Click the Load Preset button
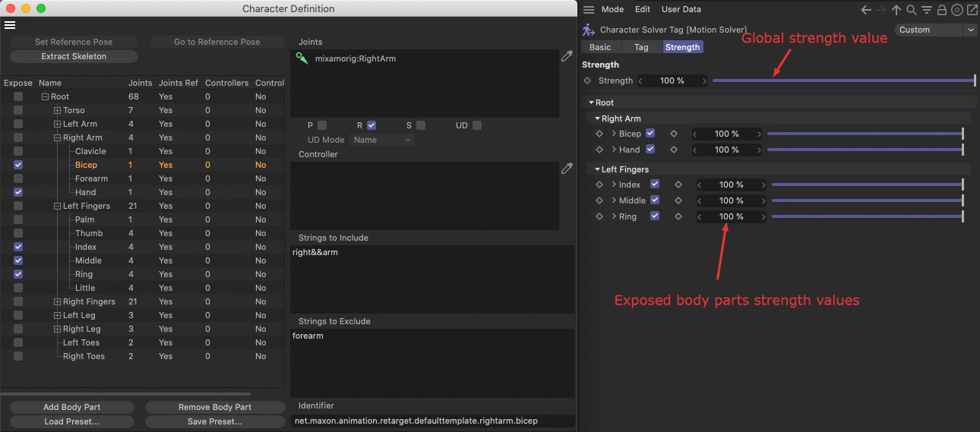The height and width of the screenshot is (432, 980). pyautogui.click(x=72, y=421)
